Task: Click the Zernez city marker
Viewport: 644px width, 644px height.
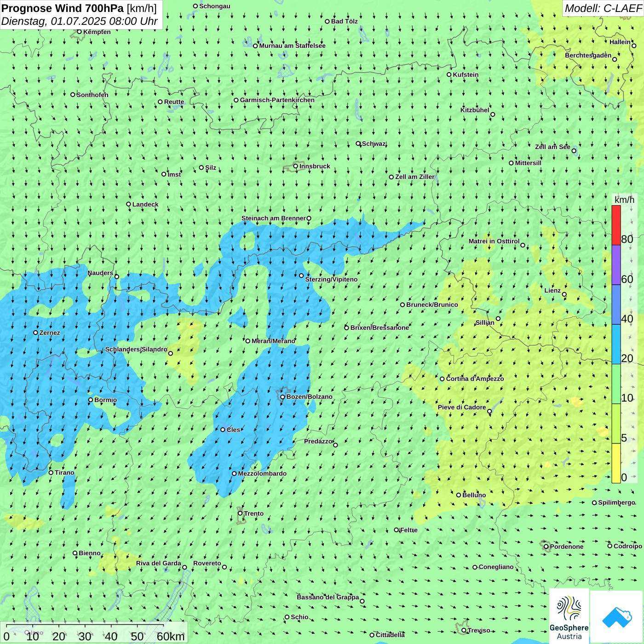Action: pos(36,333)
